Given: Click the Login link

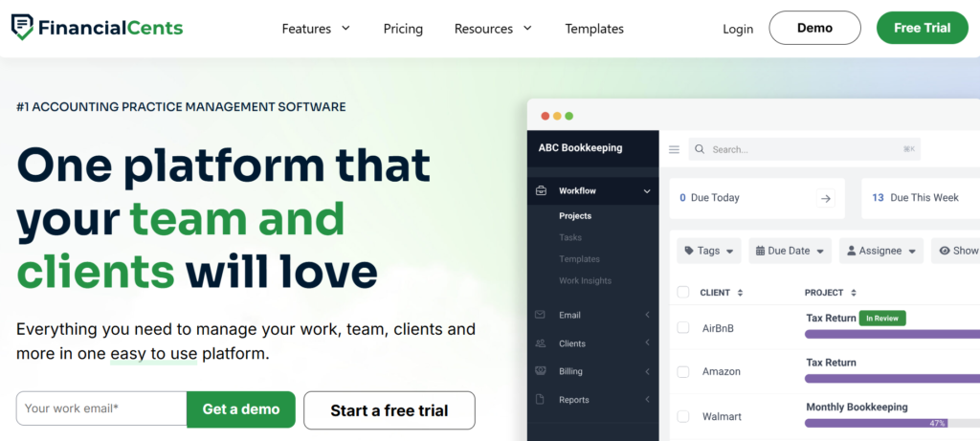Looking at the screenshot, I should click(738, 29).
